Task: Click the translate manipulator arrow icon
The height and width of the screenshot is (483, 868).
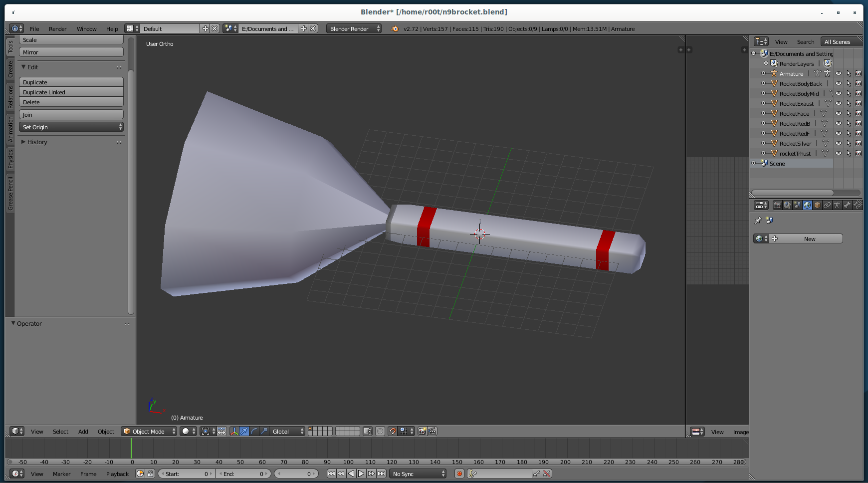Action: [x=244, y=431]
